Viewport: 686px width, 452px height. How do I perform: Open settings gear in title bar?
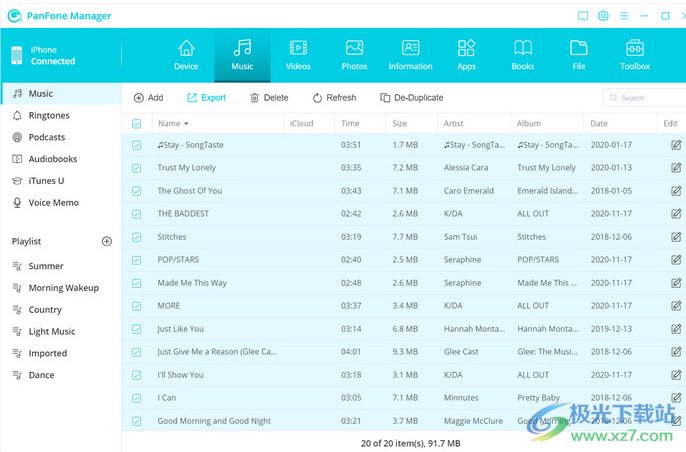tap(603, 16)
